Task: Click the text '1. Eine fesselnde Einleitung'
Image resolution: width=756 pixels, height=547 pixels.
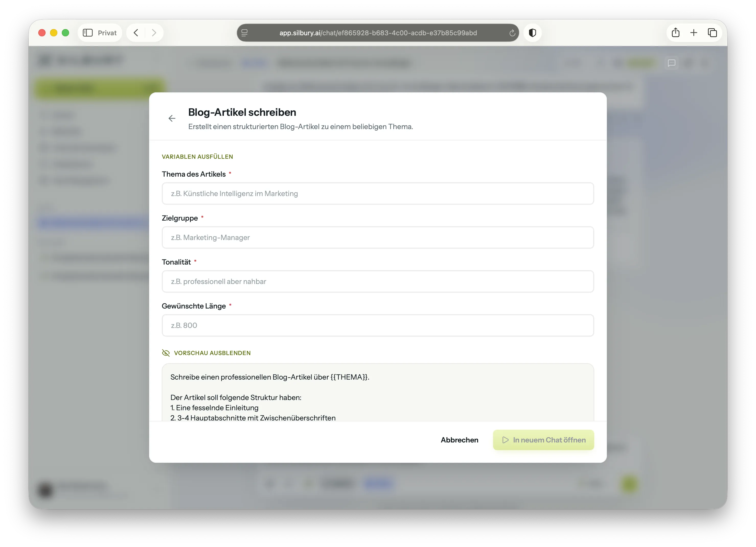Action: coord(214,408)
